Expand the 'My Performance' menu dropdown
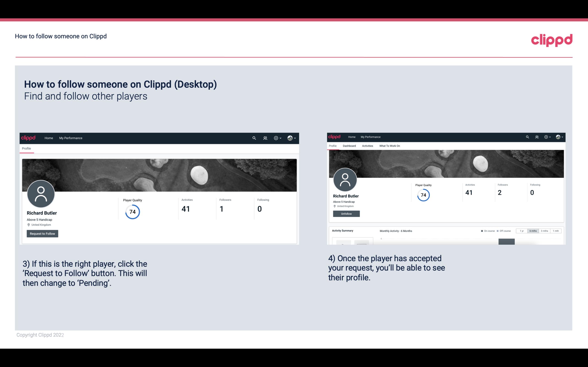The image size is (588, 367). click(70, 138)
